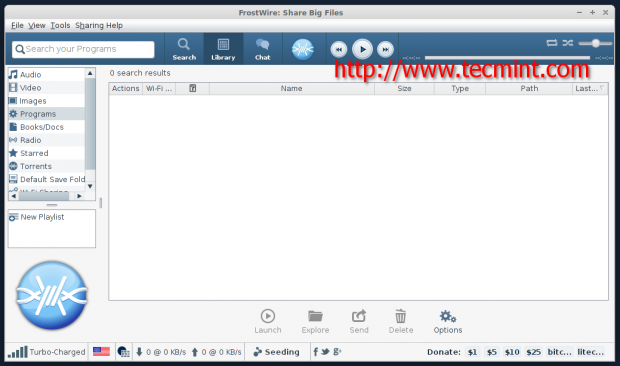Go back to the previous track
This screenshot has width=620, height=366.
tap(339, 49)
